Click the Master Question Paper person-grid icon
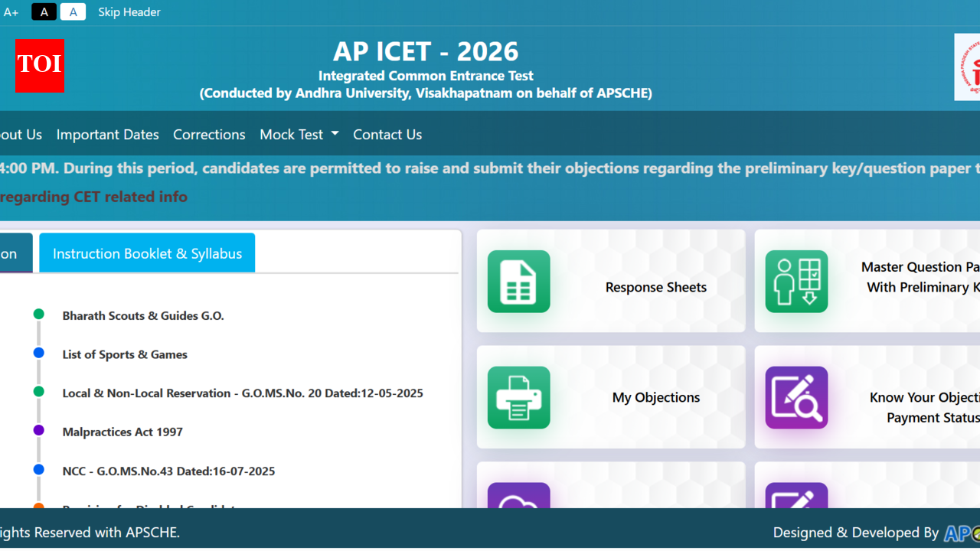Image resolution: width=980 pixels, height=551 pixels. pos(796,281)
